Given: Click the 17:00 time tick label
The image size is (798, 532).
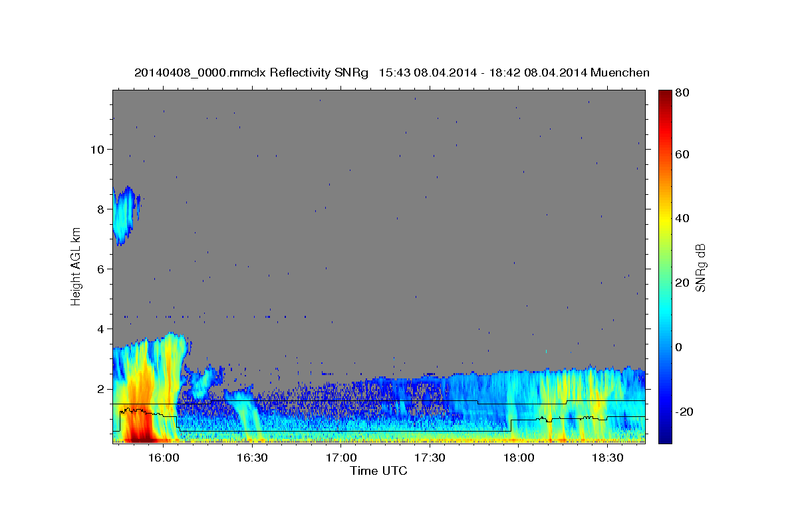Looking at the screenshot, I should coord(341,458).
